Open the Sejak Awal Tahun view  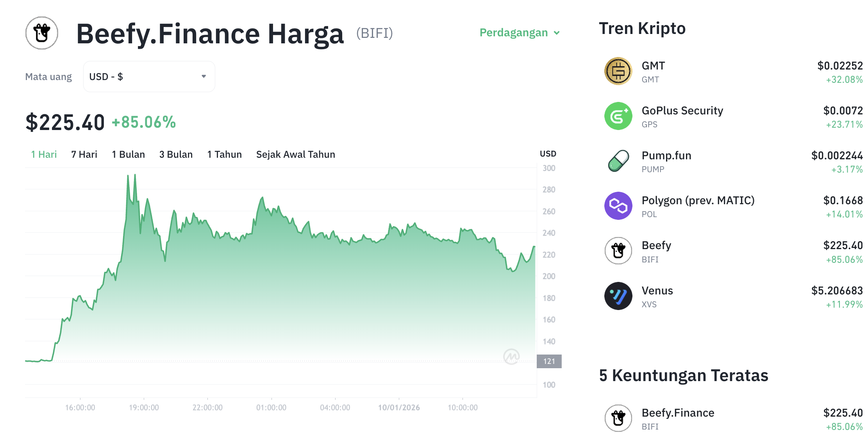(295, 154)
